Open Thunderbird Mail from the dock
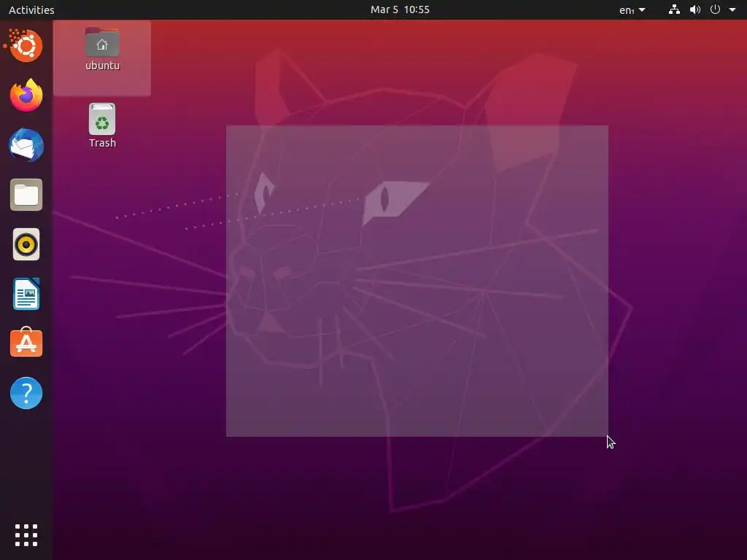Screen dimensions: 747x560 pyautogui.click(x=26, y=145)
